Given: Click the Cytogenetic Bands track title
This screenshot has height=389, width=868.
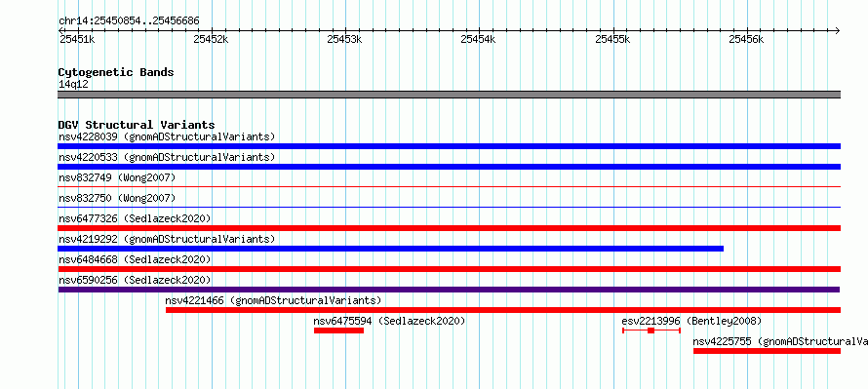Looking at the screenshot, I should pyautogui.click(x=116, y=72).
